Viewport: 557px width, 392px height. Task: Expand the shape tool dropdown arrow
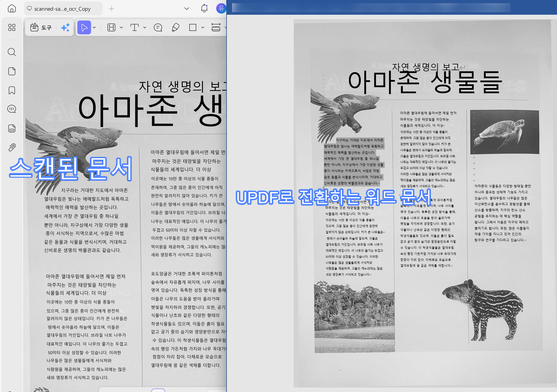203,27
